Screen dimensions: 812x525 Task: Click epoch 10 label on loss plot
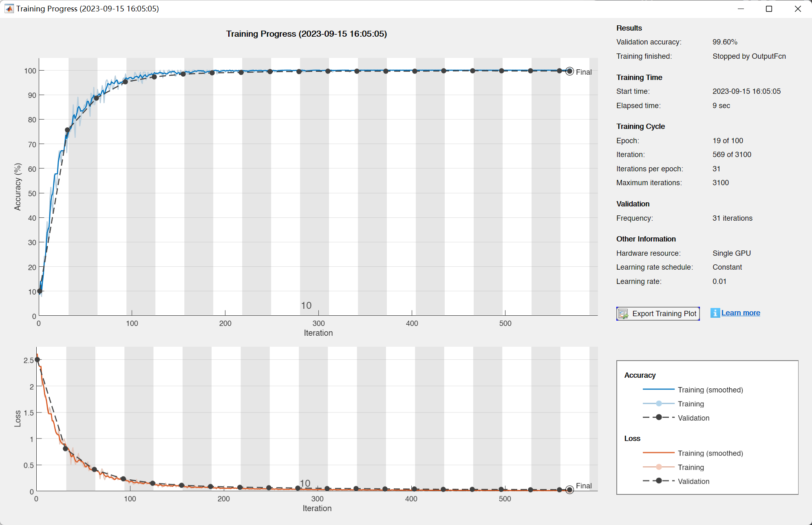tap(305, 483)
